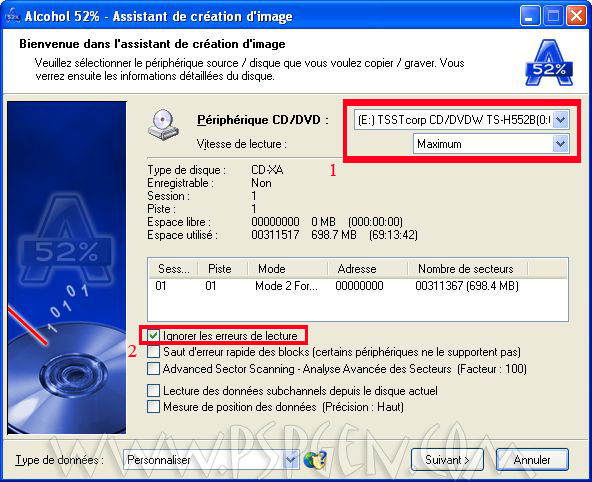Click the 00311517 used sectors value
Viewport: 592px width, 482px height.
coord(275,235)
